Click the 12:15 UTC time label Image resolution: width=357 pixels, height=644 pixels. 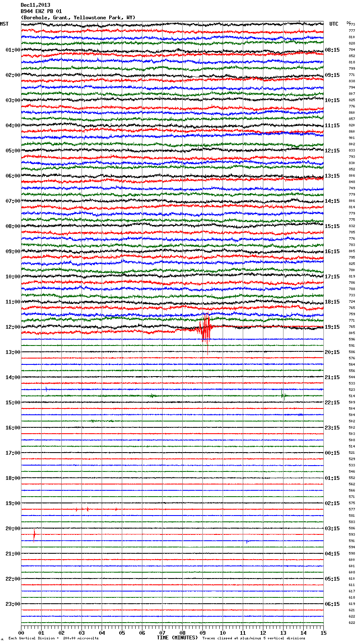[332, 151]
